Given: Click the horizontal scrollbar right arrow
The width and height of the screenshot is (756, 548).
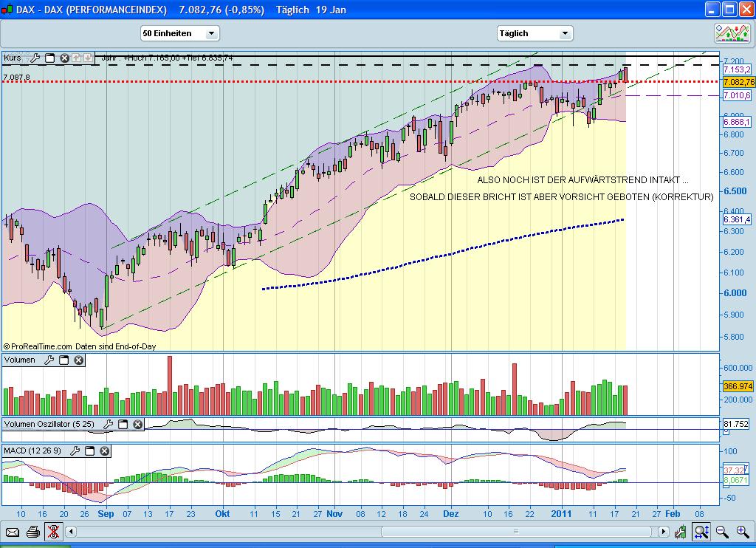Looking at the screenshot, I should (x=663, y=532).
